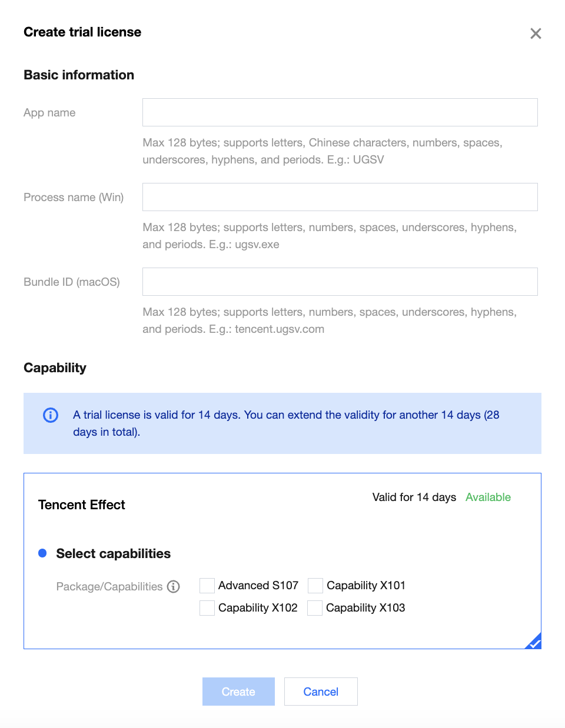This screenshot has height=728, width=565.
Task: Click the blue checkmark corner of Tencent Effect card
Action: (x=534, y=642)
